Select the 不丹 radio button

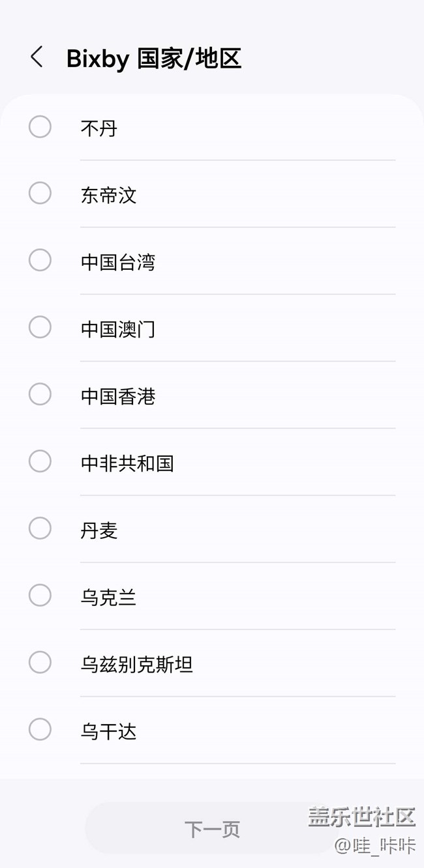(x=40, y=126)
